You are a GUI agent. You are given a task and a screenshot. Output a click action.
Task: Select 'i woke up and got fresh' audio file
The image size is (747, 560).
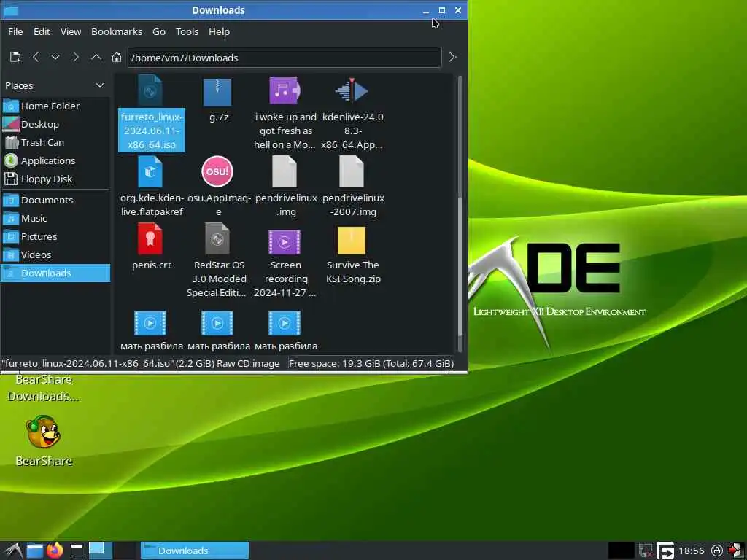[285, 90]
